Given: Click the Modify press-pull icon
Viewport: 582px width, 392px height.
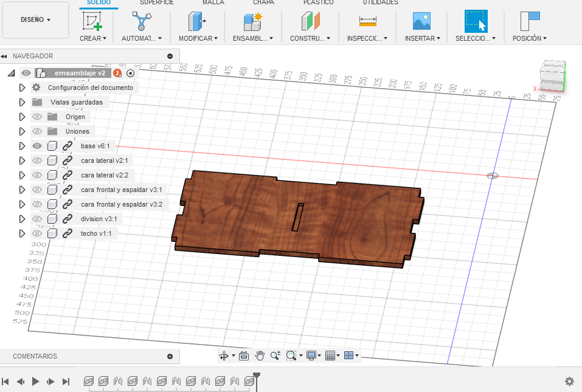Looking at the screenshot, I should tap(197, 21).
